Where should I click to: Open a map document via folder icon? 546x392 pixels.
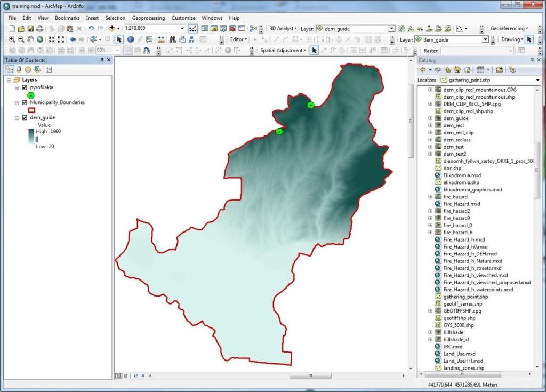[x=21, y=29]
